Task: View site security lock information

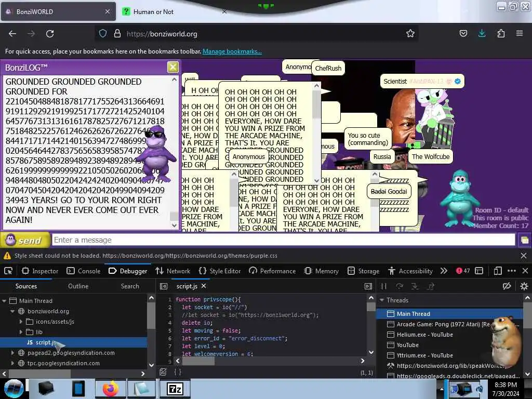Action: coord(117,33)
